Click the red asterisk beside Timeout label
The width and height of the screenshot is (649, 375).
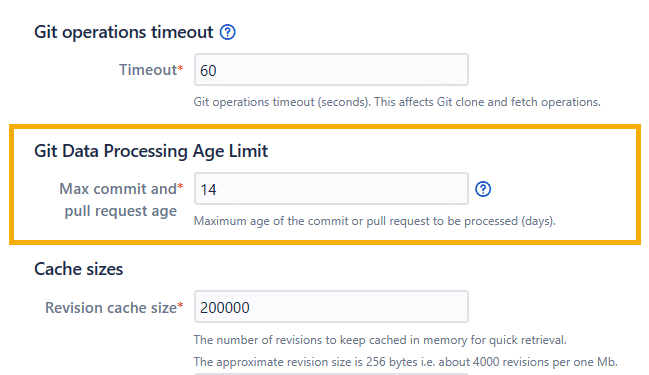180,68
